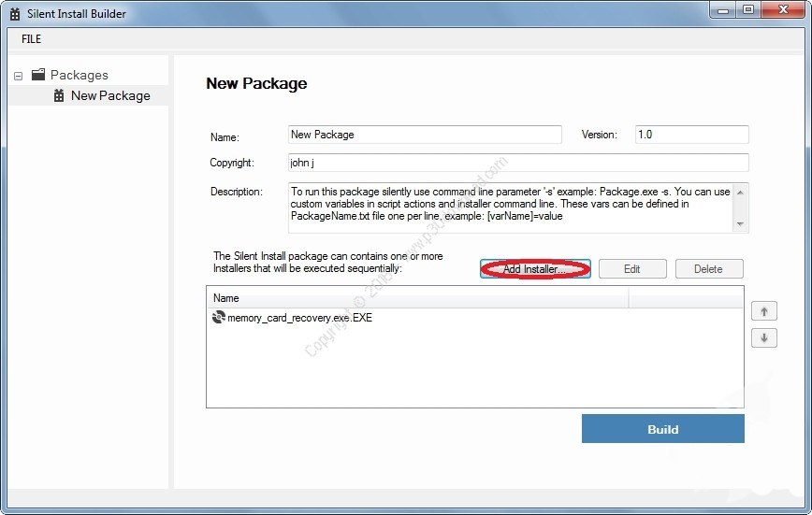This screenshot has width=812, height=515.
Task: Click the Delete button
Action: (708, 269)
